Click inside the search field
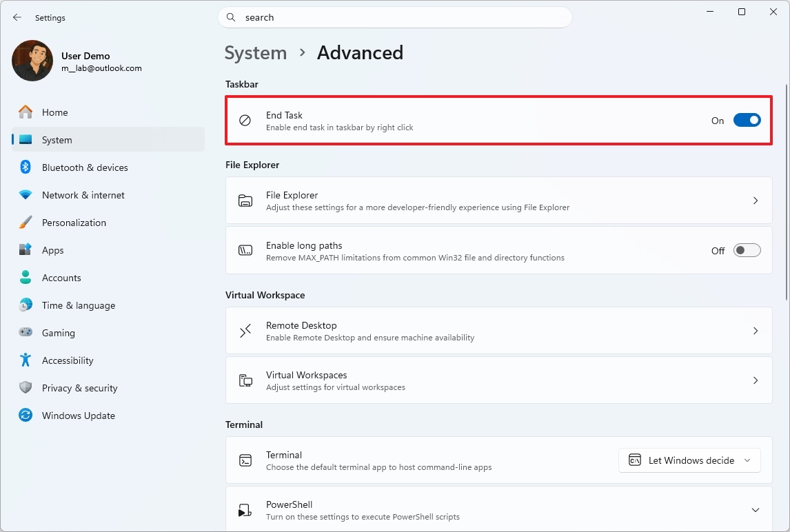This screenshot has width=790, height=532. tap(395, 17)
